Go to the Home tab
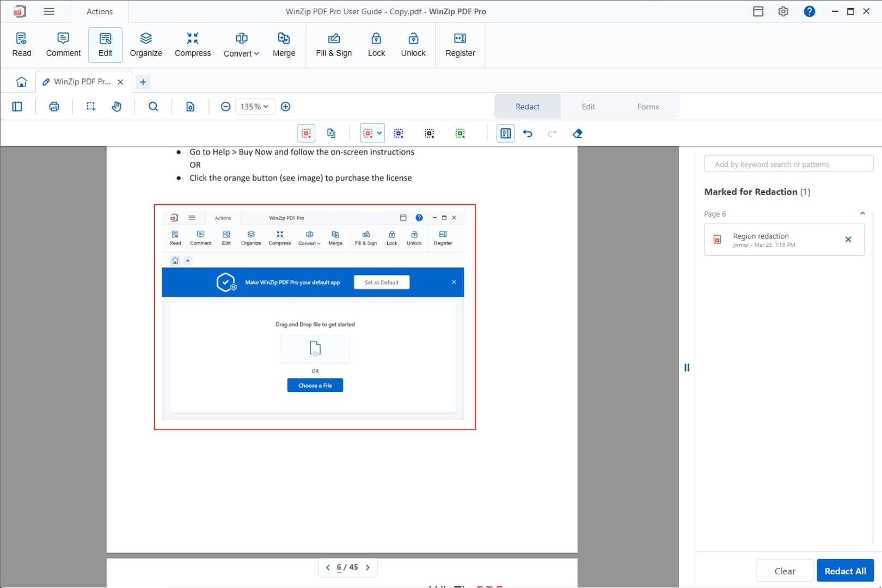Screen dimensions: 882x588 coord(21,82)
